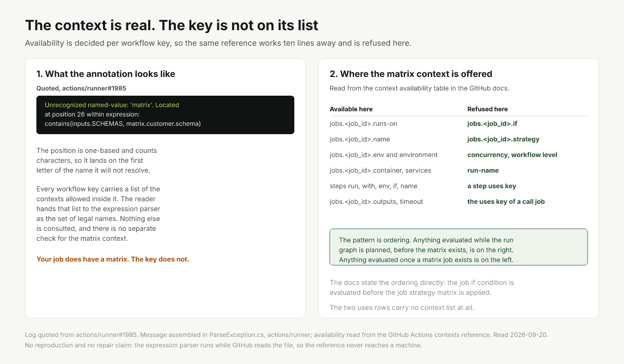Screen dimensions: 624x364
Task: Click 'the uses key of a call job' cell
Action: (x=506, y=202)
